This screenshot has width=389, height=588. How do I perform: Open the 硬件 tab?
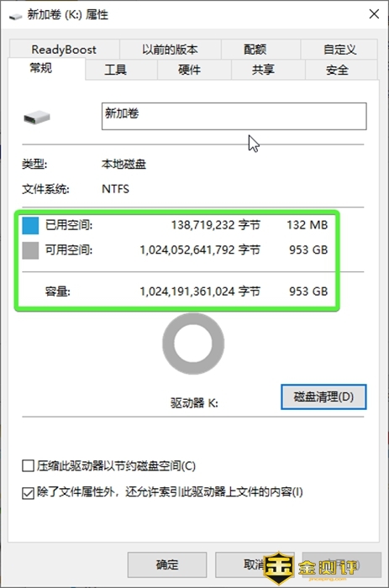point(189,70)
